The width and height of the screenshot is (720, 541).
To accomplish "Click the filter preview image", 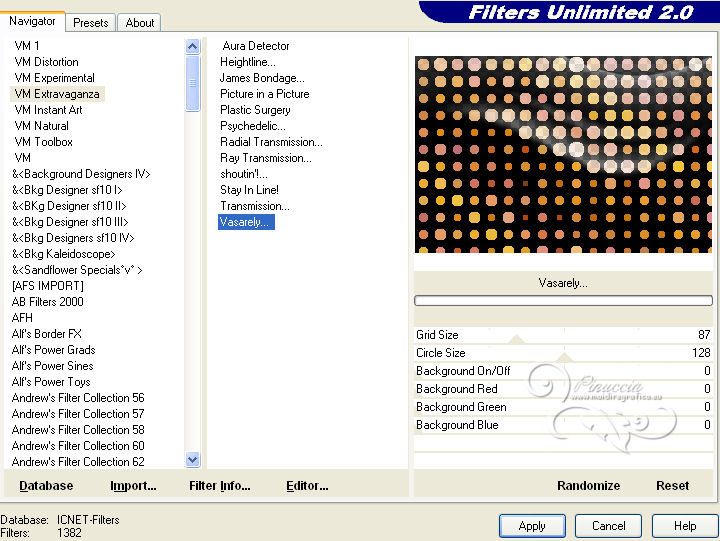I will pyautogui.click(x=563, y=155).
